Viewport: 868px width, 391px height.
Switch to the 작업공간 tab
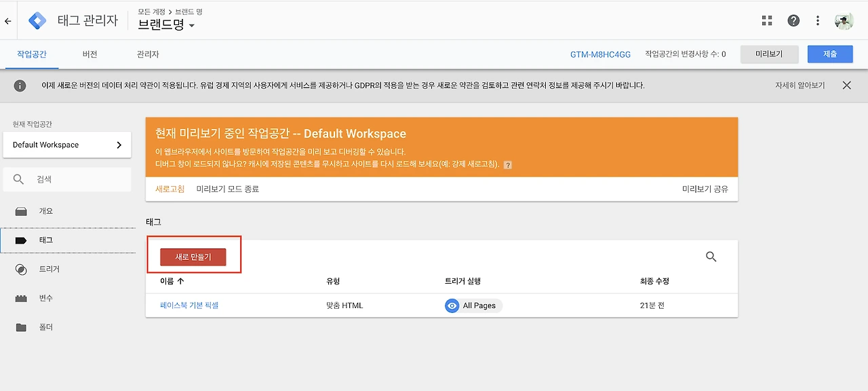[x=32, y=54]
